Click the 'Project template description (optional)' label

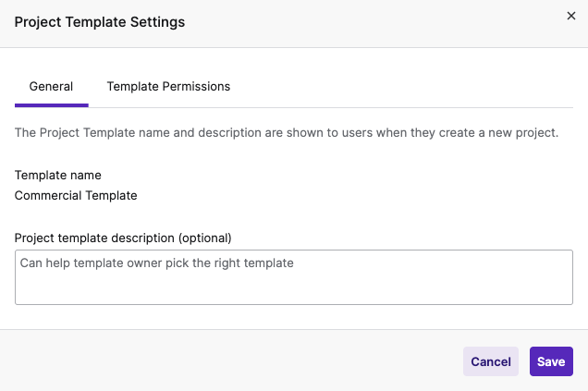[x=123, y=238]
